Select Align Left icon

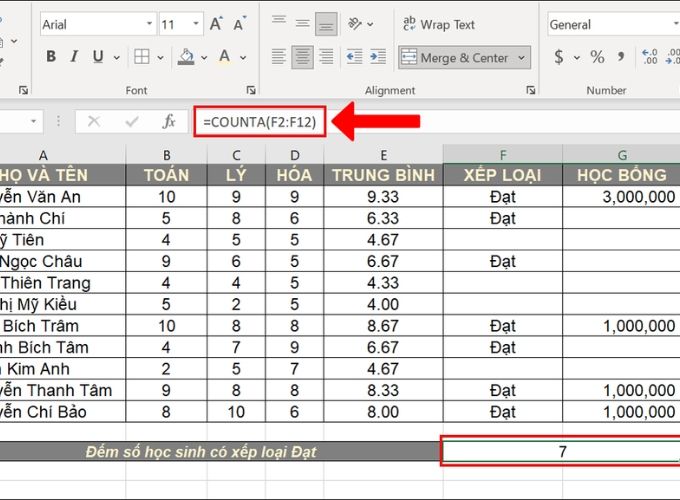tap(279, 57)
